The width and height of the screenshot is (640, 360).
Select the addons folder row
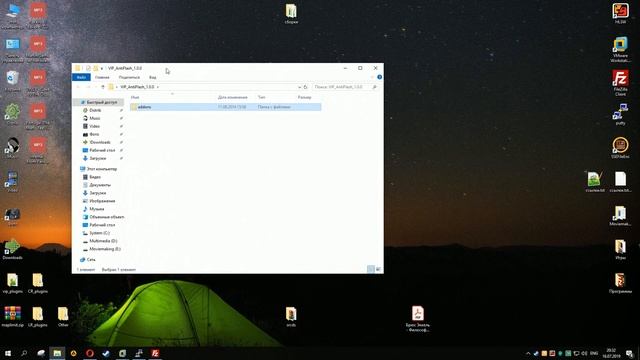point(225,107)
